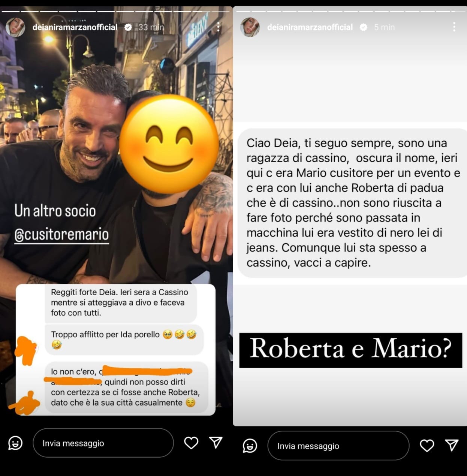467x476 pixels.
Task: Tap the smiley emoji sticker covering face
Action: pos(169,145)
